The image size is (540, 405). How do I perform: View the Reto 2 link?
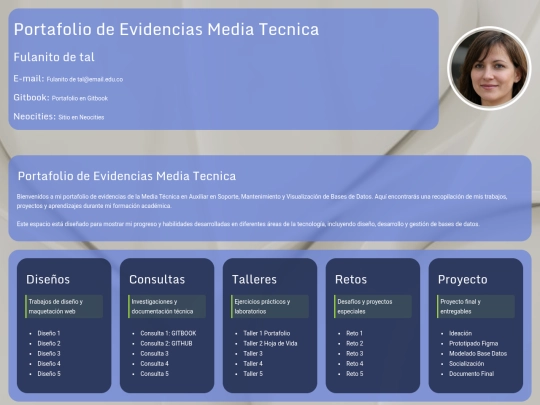[x=355, y=343]
